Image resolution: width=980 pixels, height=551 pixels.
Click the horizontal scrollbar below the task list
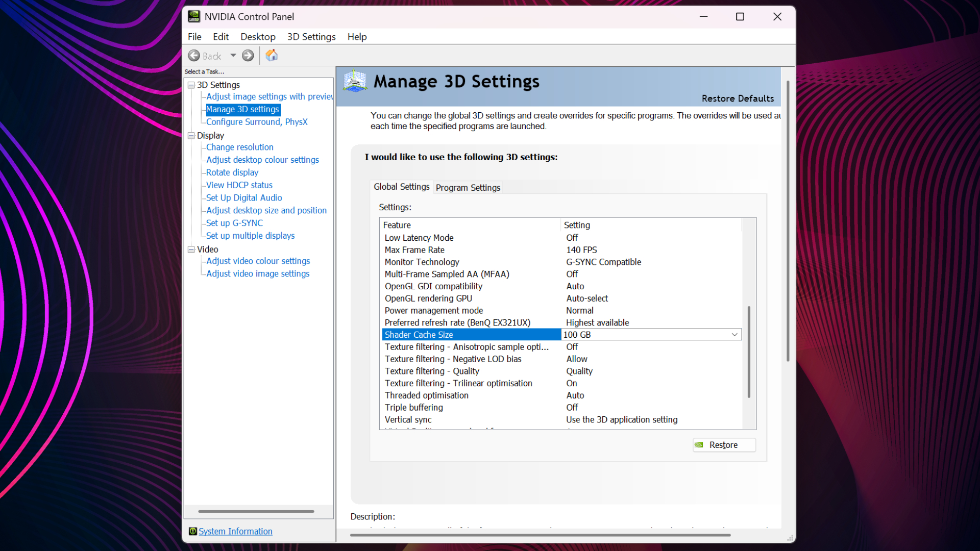(256, 511)
